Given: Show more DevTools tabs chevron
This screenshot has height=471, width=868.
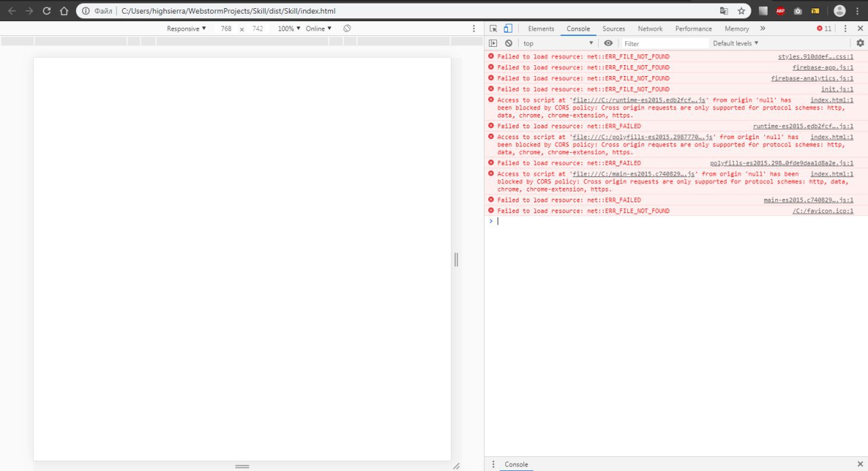Looking at the screenshot, I should 763,29.
